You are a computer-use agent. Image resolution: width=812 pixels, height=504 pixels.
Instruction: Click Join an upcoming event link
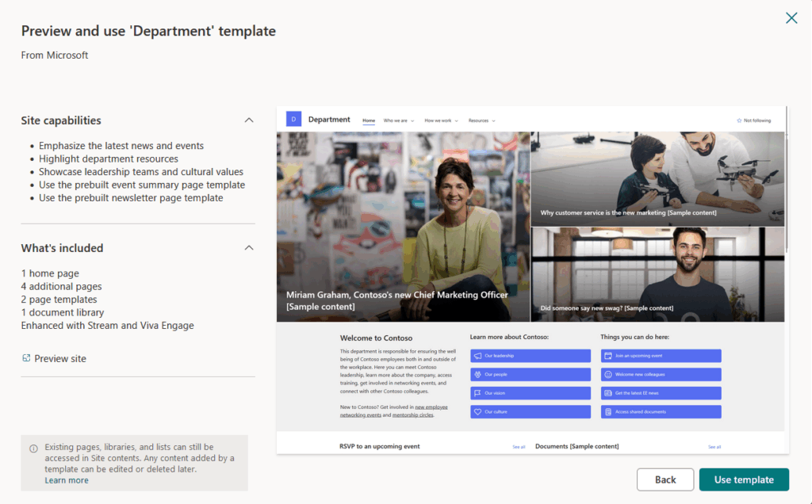pyautogui.click(x=661, y=356)
